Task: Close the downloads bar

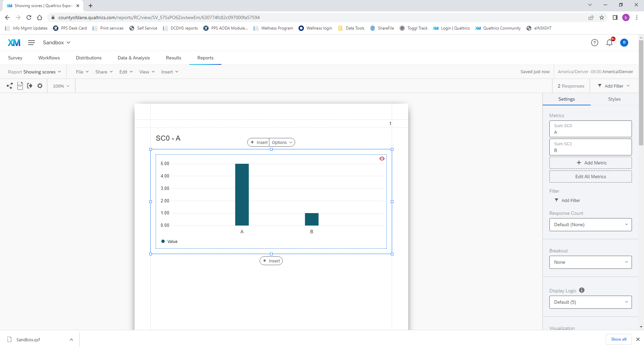Action: [x=638, y=339]
